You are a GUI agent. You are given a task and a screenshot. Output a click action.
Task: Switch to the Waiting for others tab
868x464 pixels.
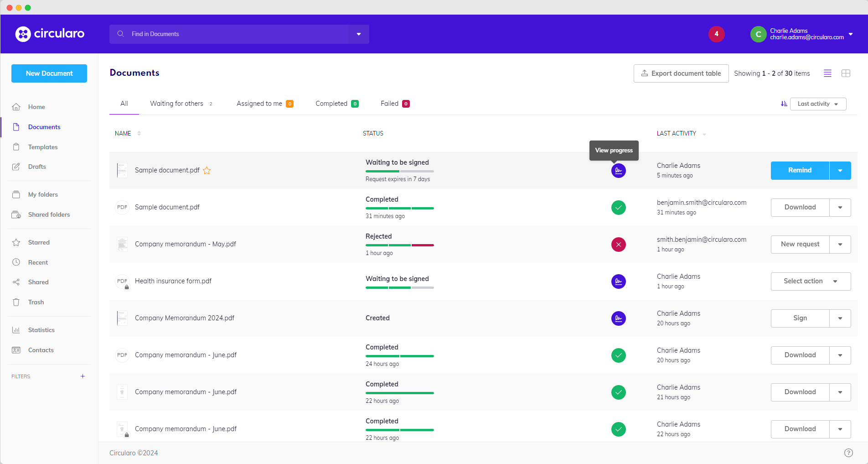(x=176, y=104)
